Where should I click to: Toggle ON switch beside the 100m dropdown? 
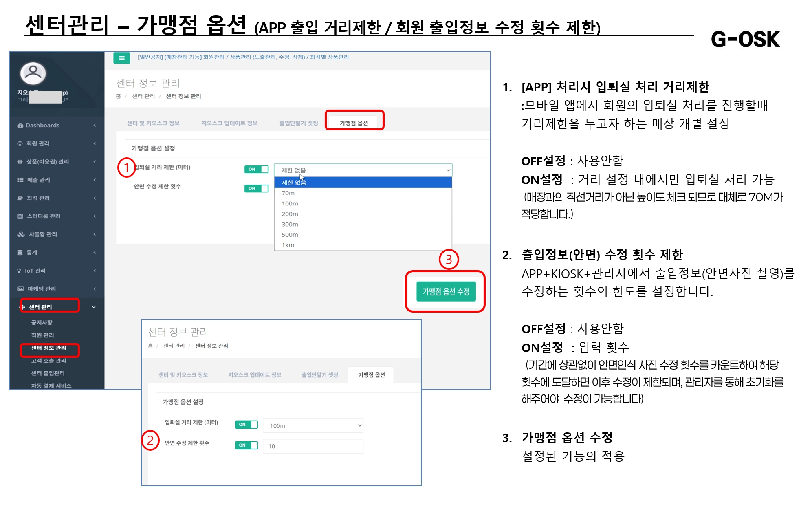click(246, 425)
